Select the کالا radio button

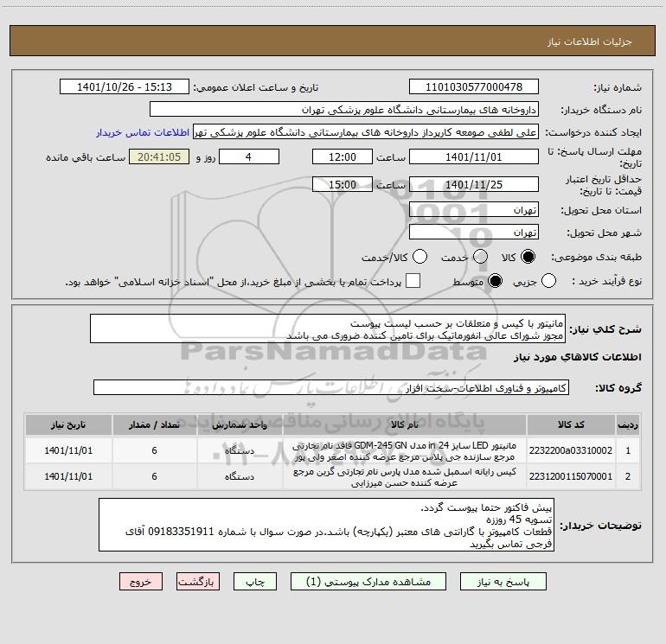tap(528, 257)
